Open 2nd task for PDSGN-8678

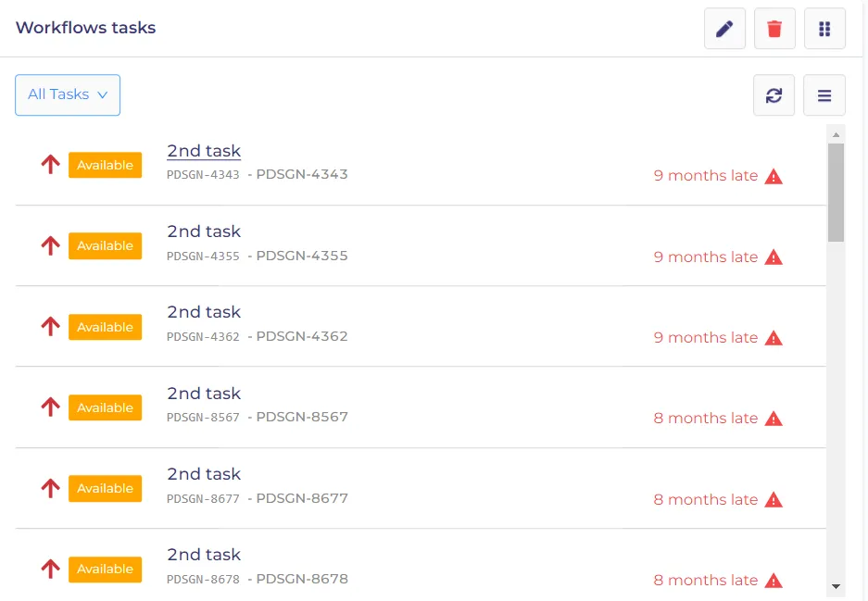pyautogui.click(x=204, y=555)
